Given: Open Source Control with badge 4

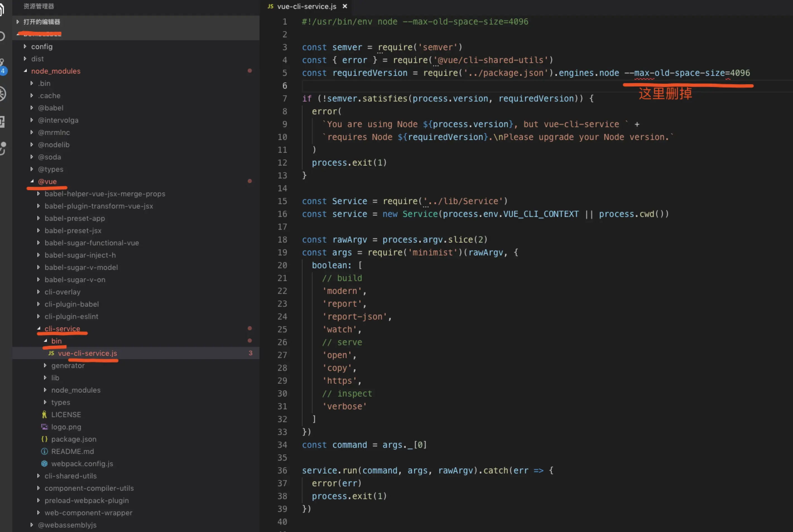Looking at the screenshot, I should pos(3,67).
